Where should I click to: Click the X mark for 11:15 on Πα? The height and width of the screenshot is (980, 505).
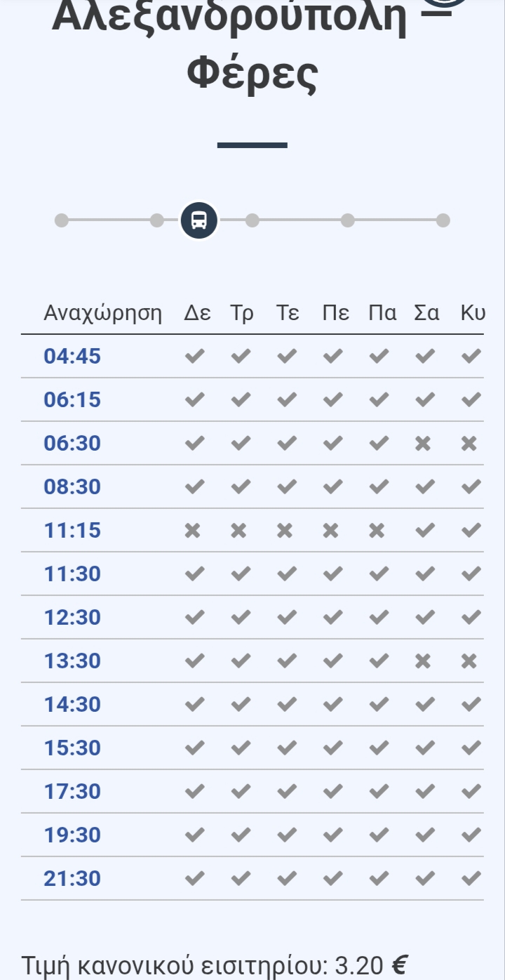(x=377, y=530)
